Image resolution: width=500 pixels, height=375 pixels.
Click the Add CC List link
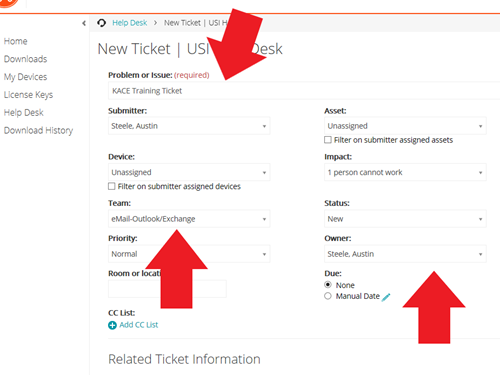point(139,325)
